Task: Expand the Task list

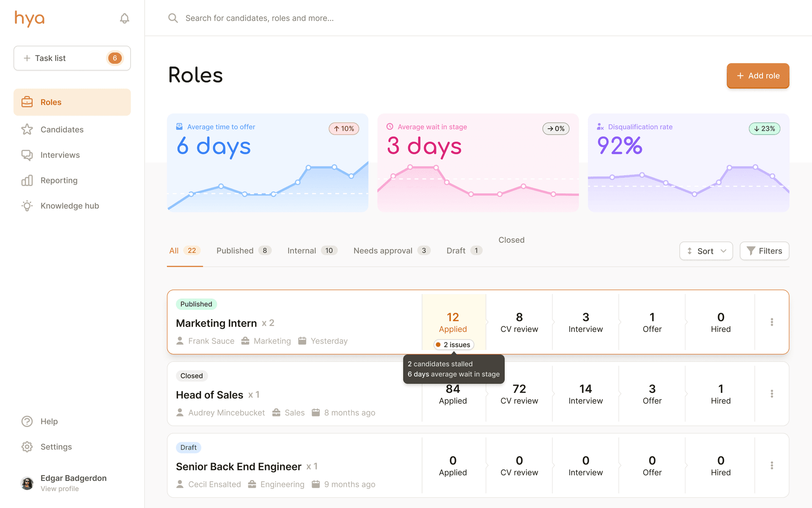Action: [x=72, y=58]
